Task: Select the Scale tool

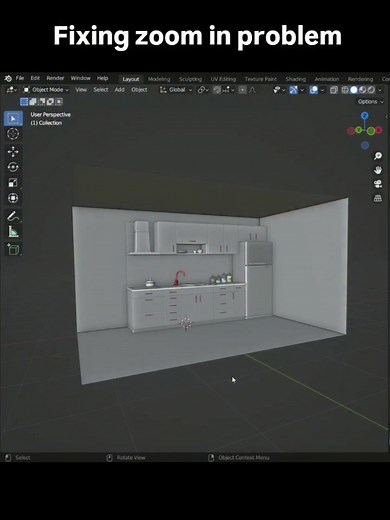Action: 13,183
